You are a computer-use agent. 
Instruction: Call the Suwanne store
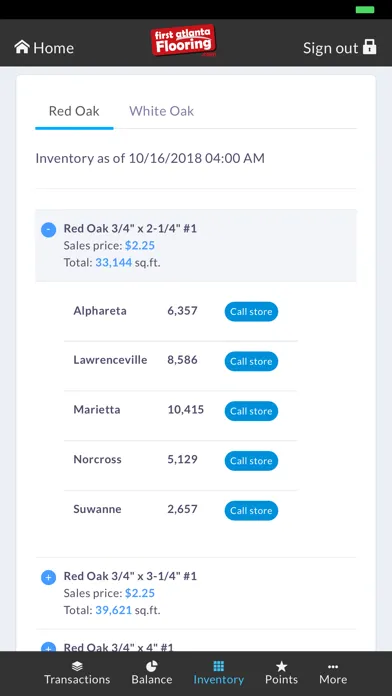[x=251, y=510]
